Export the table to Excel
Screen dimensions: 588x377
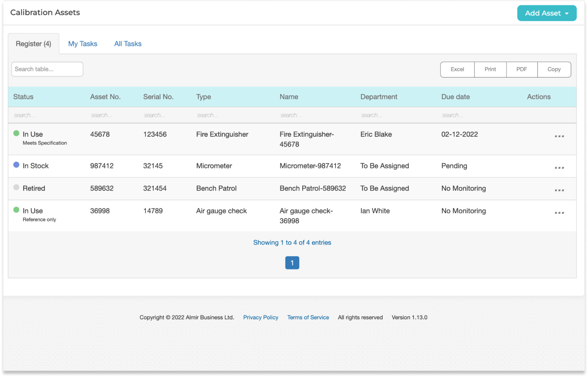coord(457,69)
